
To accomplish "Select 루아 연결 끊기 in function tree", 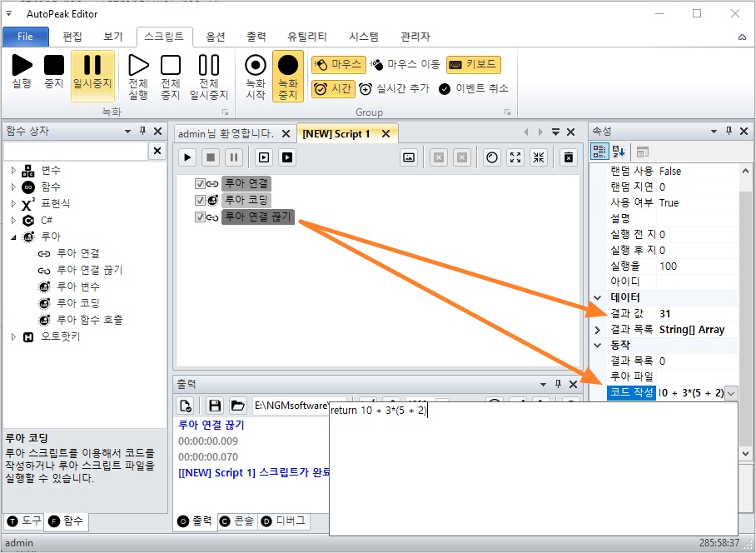I will pos(90,270).
